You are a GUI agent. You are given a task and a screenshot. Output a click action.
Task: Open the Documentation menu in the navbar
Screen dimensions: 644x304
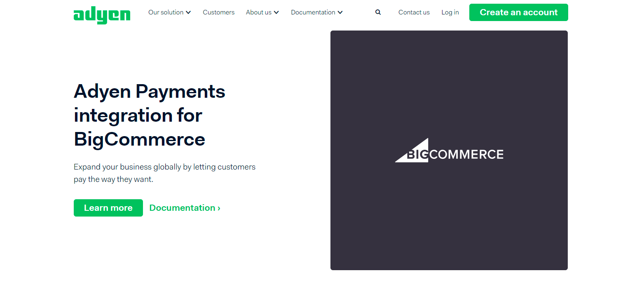click(x=313, y=12)
